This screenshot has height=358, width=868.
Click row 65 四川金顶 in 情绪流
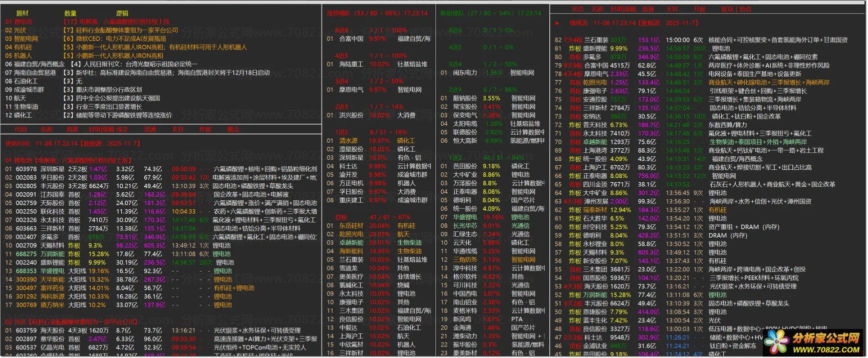click(695, 185)
